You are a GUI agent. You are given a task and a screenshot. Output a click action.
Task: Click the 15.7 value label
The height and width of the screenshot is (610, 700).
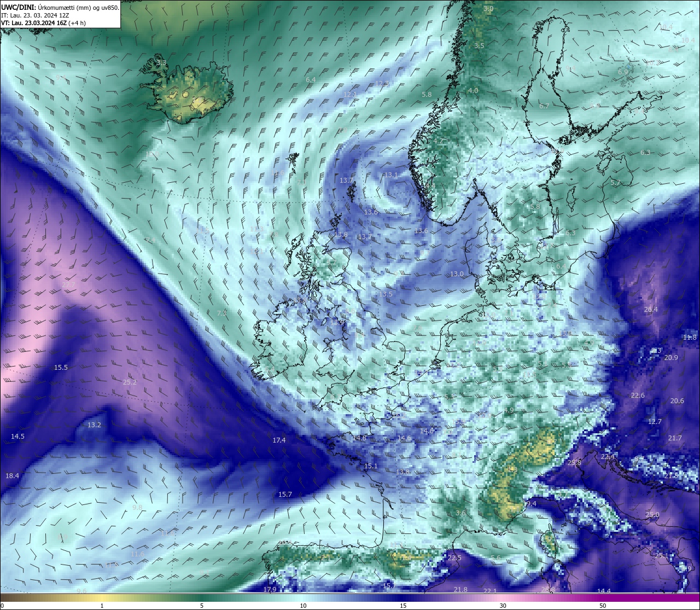pos(285,494)
